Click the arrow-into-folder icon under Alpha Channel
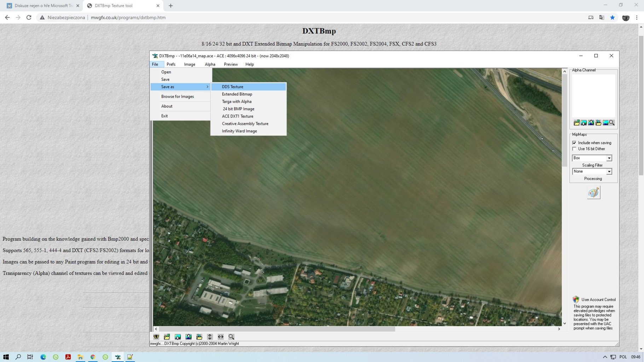 coord(598,123)
